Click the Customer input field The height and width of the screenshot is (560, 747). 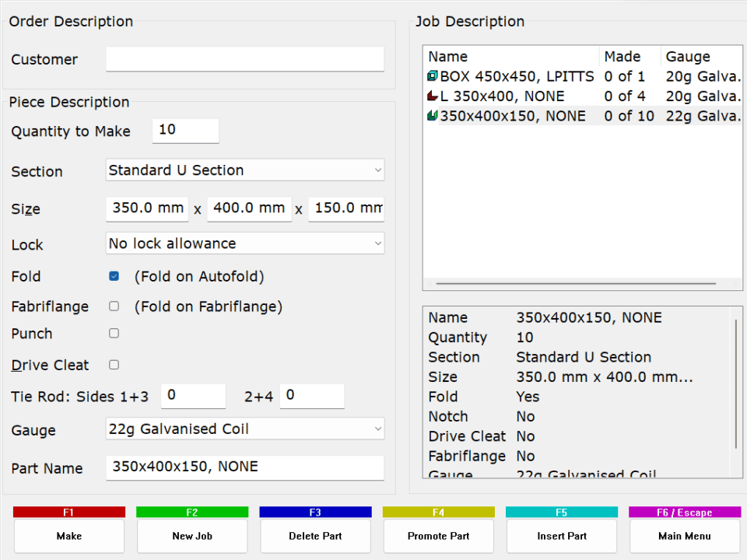pyautogui.click(x=244, y=59)
